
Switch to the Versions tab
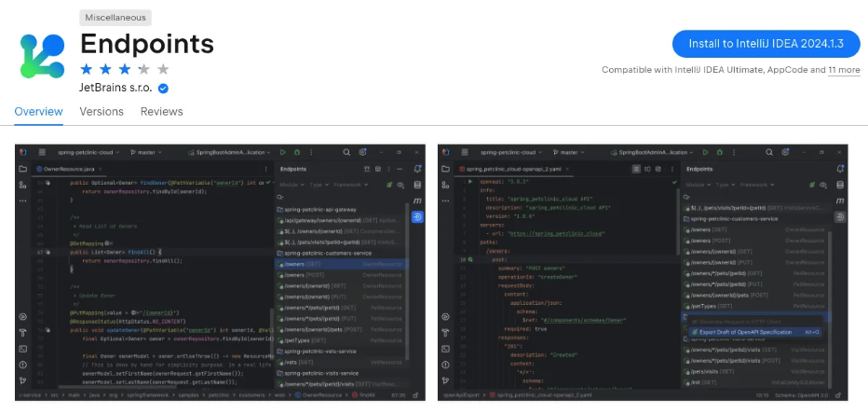tap(102, 111)
